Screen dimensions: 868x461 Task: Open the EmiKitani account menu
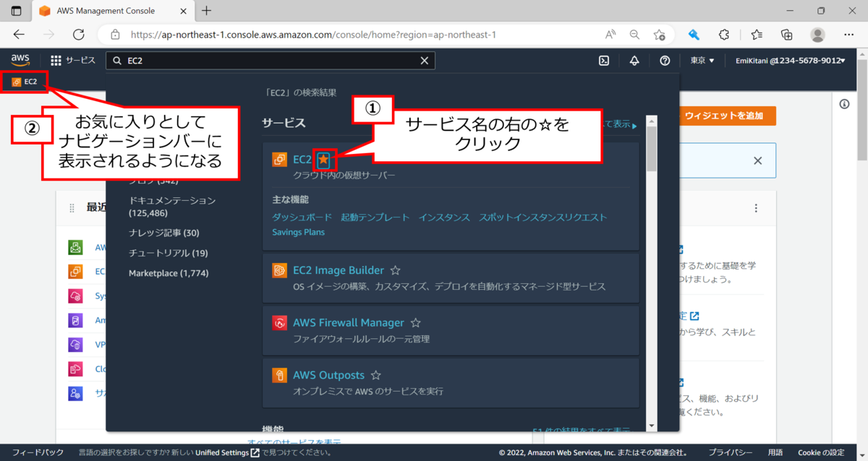click(x=790, y=61)
